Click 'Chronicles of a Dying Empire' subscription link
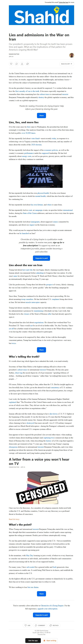83x644 pixels. (53, 605)
